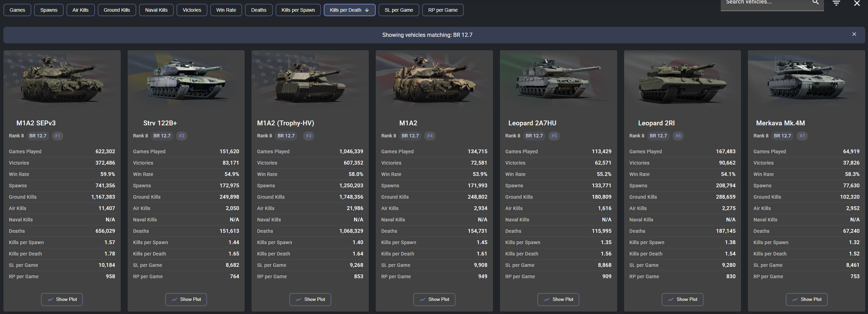Open the Strv 122B+ tank image

[x=186, y=80]
